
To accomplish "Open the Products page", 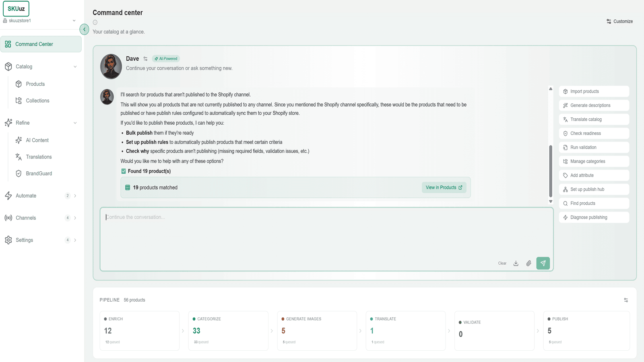I will tap(35, 84).
